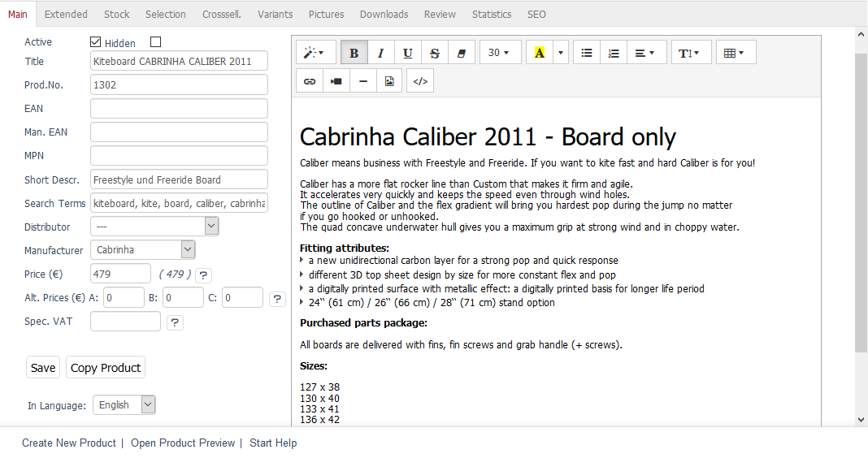The height and width of the screenshot is (458, 868).
Task: Open the Review tab
Action: [440, 15]
